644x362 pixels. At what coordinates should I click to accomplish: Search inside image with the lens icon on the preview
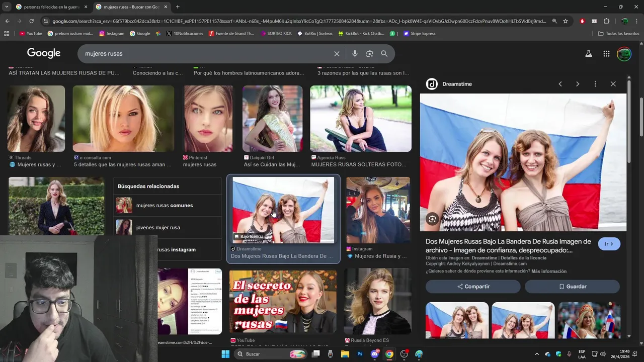pos(432,219)
